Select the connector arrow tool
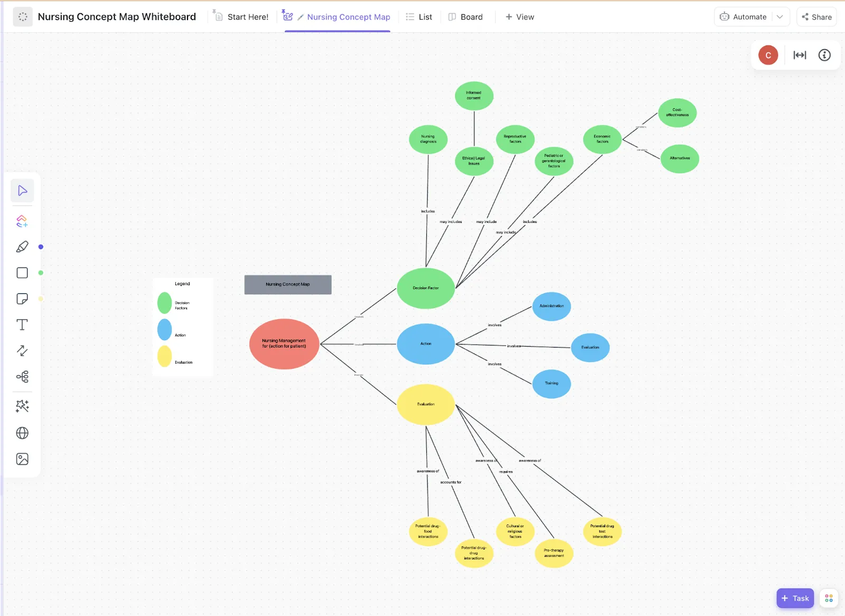Screen dimensions: 845x616 click(22, 350)
